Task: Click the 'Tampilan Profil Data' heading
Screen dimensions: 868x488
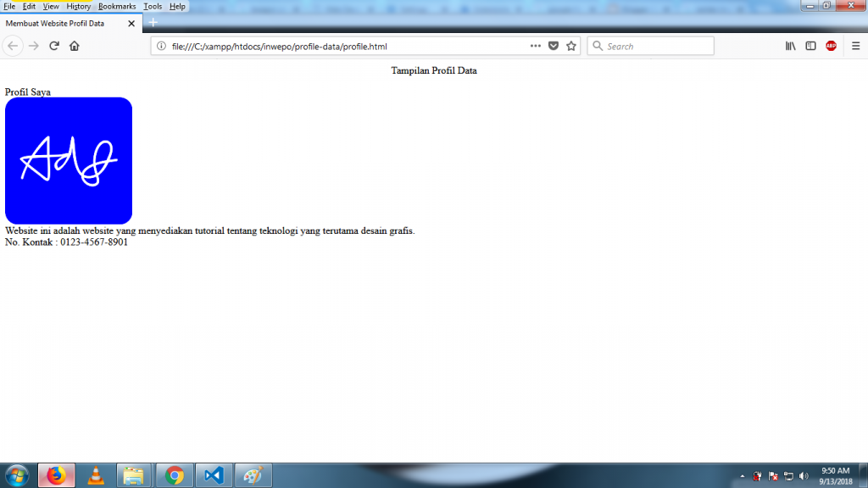Action: (x=434, y=71)
